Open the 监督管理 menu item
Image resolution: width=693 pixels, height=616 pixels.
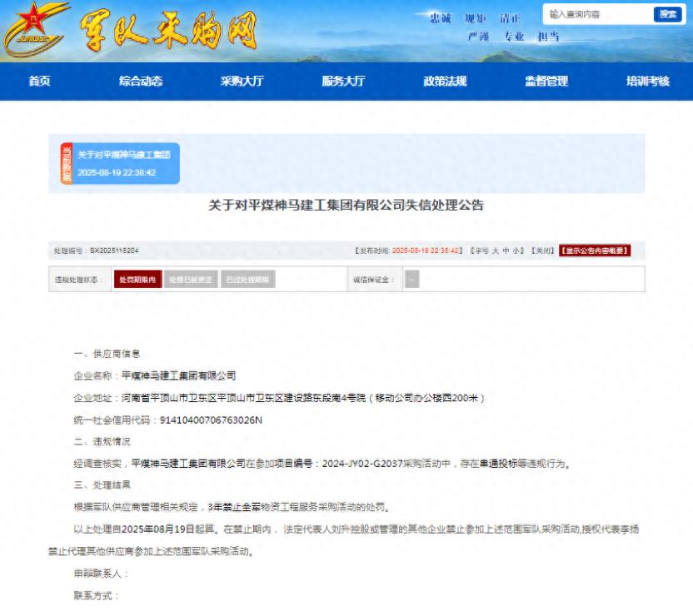tap(546, 82)
